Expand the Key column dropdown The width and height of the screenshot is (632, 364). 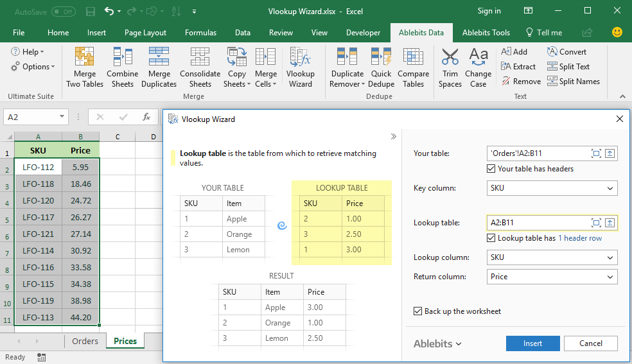(552, 188)
